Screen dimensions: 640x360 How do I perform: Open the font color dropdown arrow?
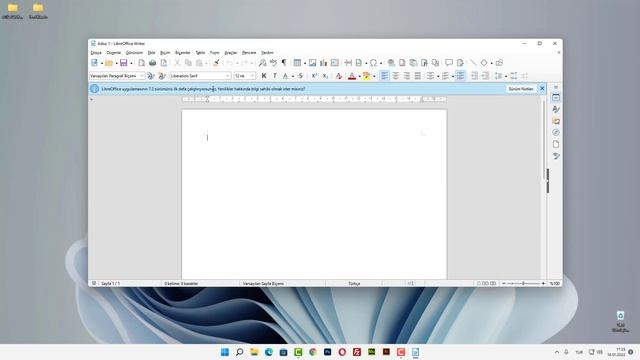359,76
